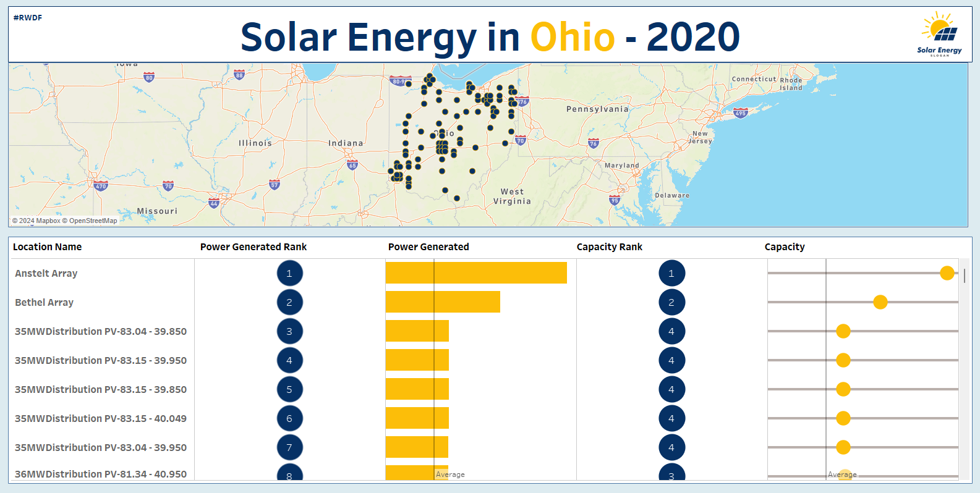Click Capacity Rank circle for Anstelt Array
The width and height of the screenshot is (980, 493).
671,273
